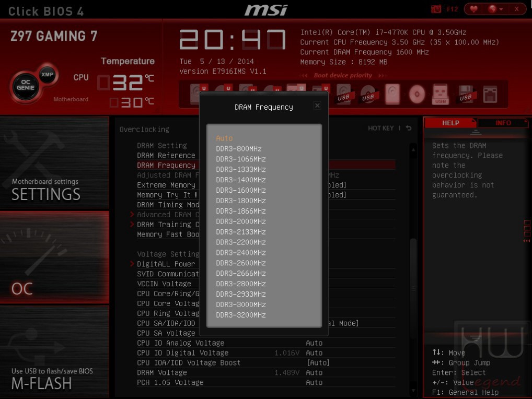Click left arrows beside Boot device priority
Image resolution: width=532 pixels, height=399 pixels.
pyautogui.click(x=304, y=75)
